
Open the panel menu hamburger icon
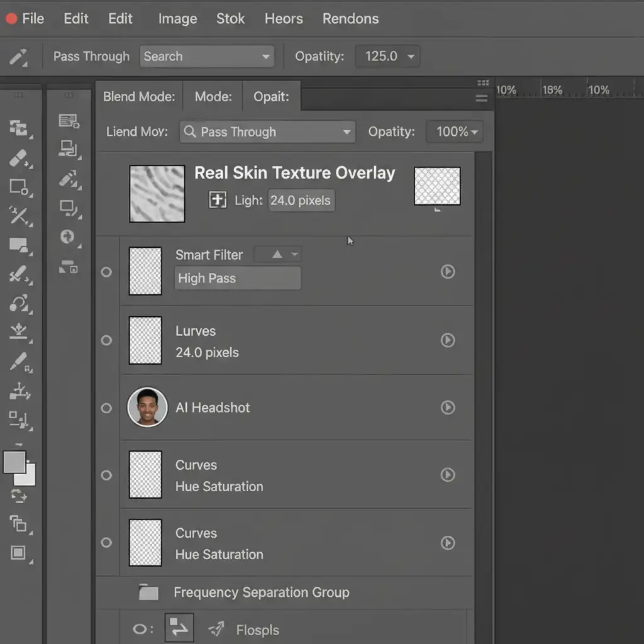coord(482,98)
